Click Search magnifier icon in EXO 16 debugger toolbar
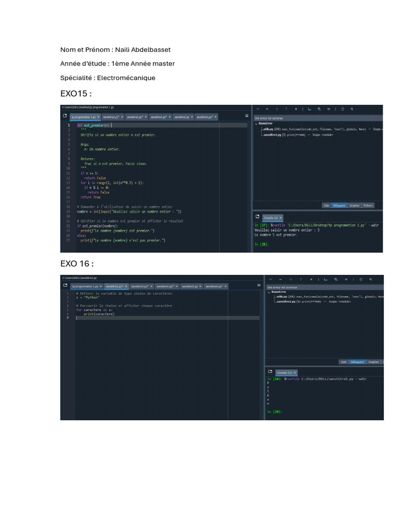The width and height of the screenshot is (399, 532). (370, 280)
